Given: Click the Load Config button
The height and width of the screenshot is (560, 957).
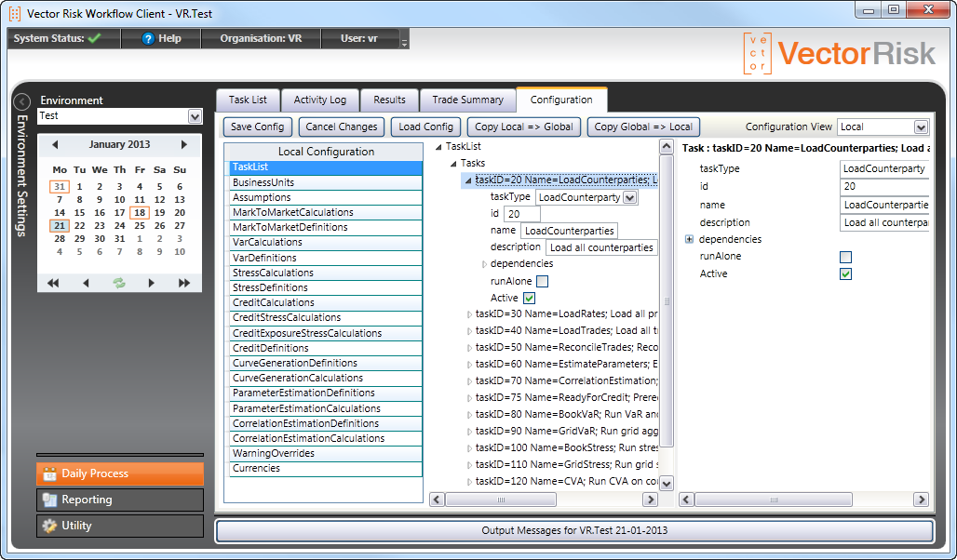Looking at the screenshot, I should click(x=426, y=127).
